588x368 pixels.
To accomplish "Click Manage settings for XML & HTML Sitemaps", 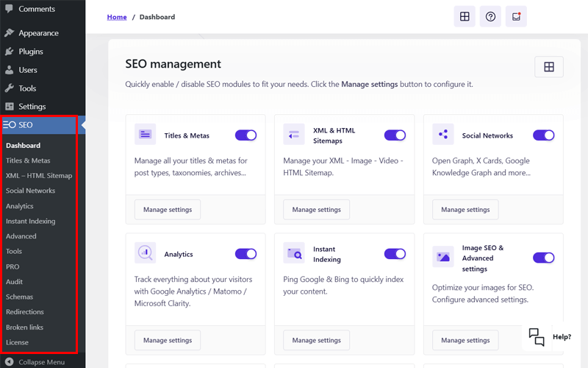I will [317, 210].
